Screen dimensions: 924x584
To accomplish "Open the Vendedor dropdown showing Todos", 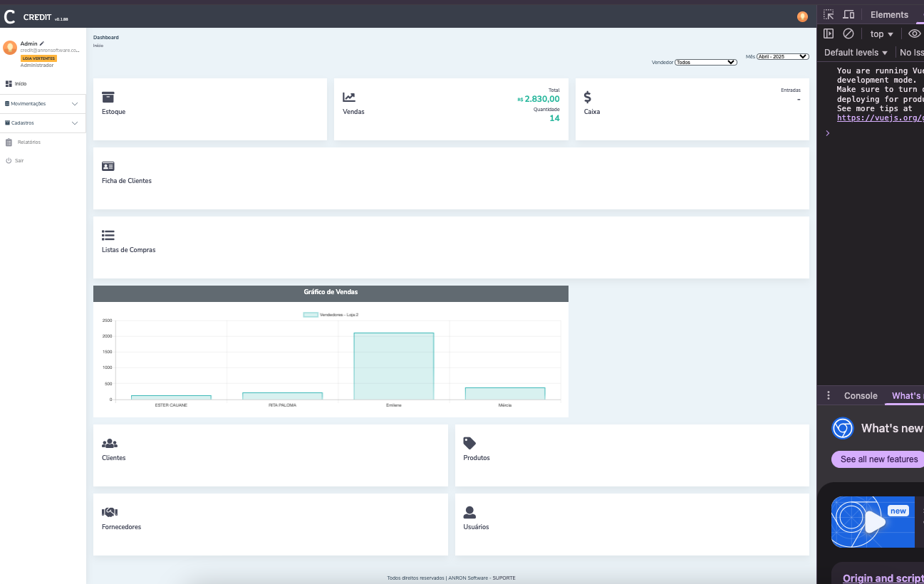I will coord(705,62).
